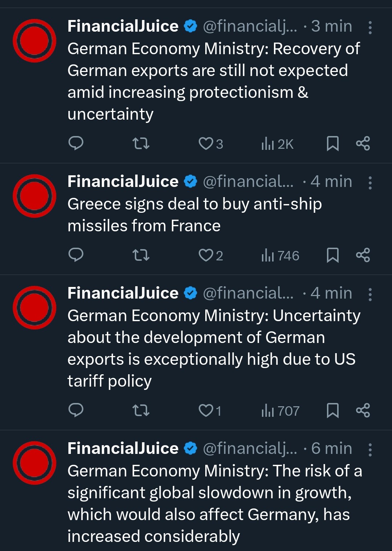Open three-dot menu on 3 min tweet
392x551 pixels.
pos(370,27)
